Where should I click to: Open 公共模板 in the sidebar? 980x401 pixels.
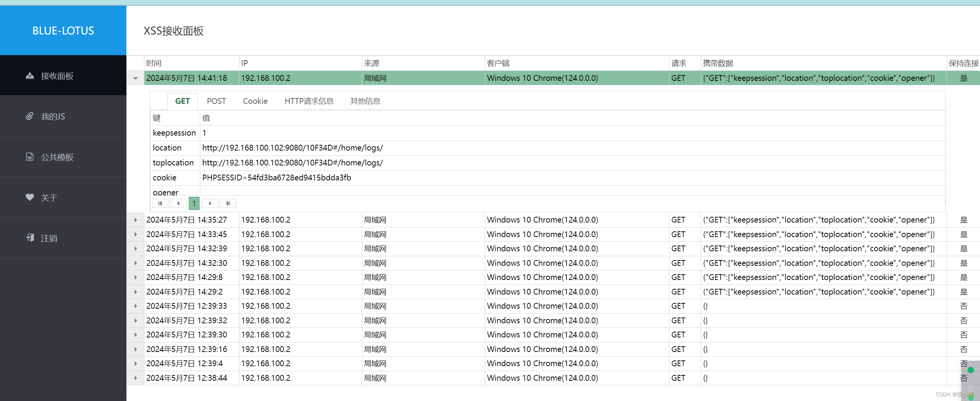pyautogui.click(x=63, y=157)
